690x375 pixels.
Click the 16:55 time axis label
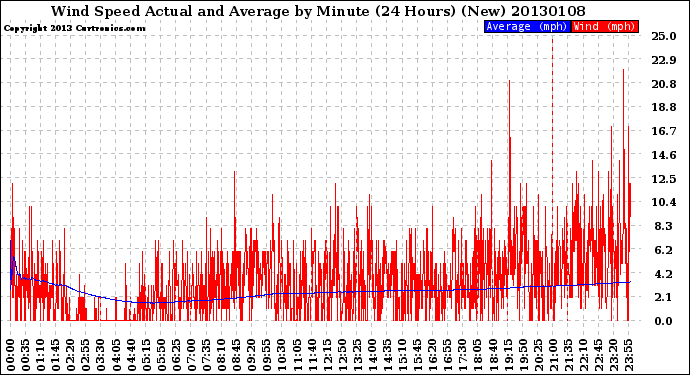pyautogui.click(x=447, y=355)
